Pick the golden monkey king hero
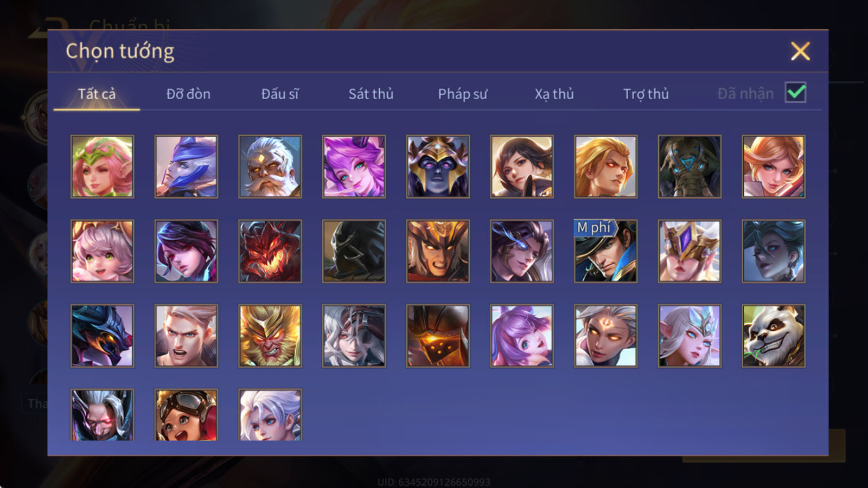This screenshot has height=488, width=868. 270,336
